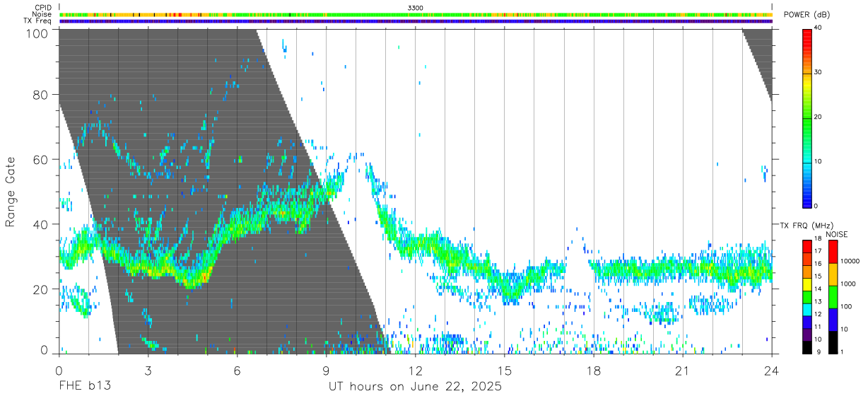Viewport: 868px width, 401px height.
Task: Click the 6 hour tick on time axis
Action: pos(237,371)
